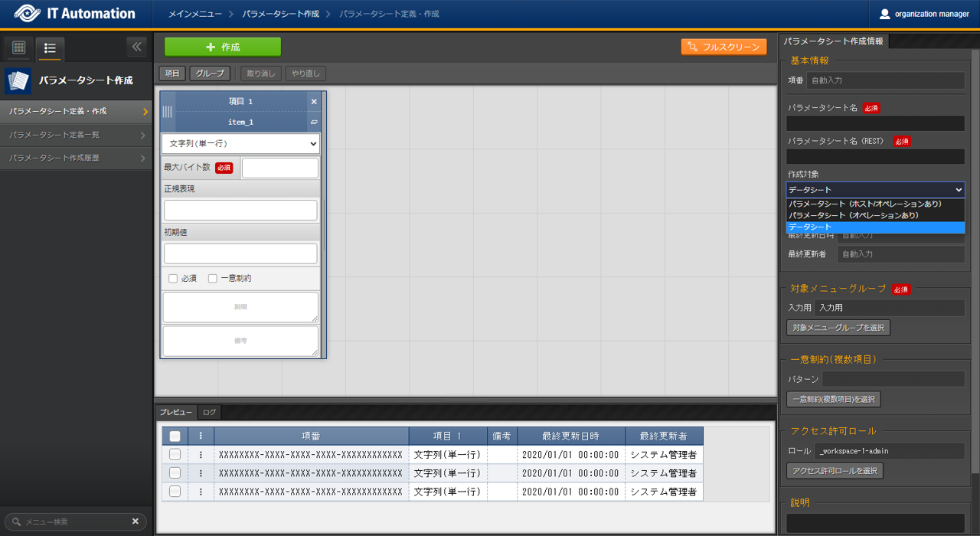
Task: Click the フルスクリーン button
Action: (724, 47)
